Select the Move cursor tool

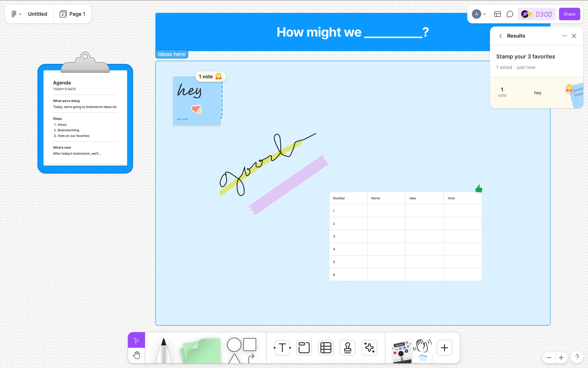[136, 340]
